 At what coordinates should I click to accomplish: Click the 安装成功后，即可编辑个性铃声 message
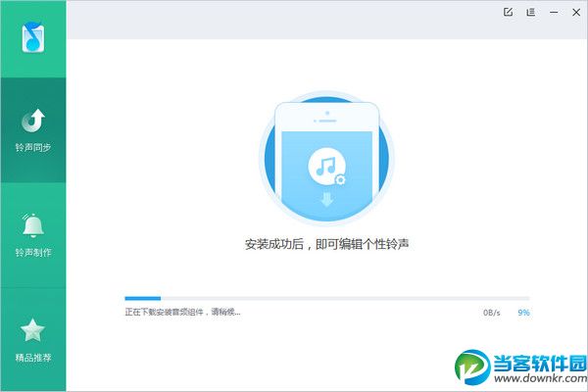326,244
